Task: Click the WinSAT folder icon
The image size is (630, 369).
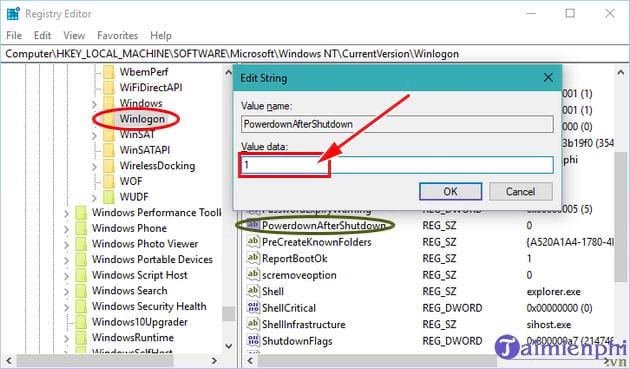Action: point(108,134)
